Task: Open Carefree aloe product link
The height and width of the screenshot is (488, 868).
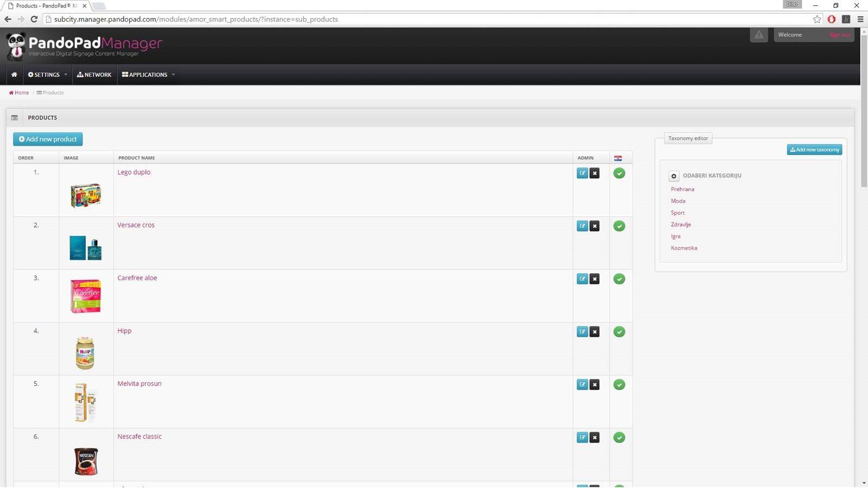Action: tap(137, 278)
